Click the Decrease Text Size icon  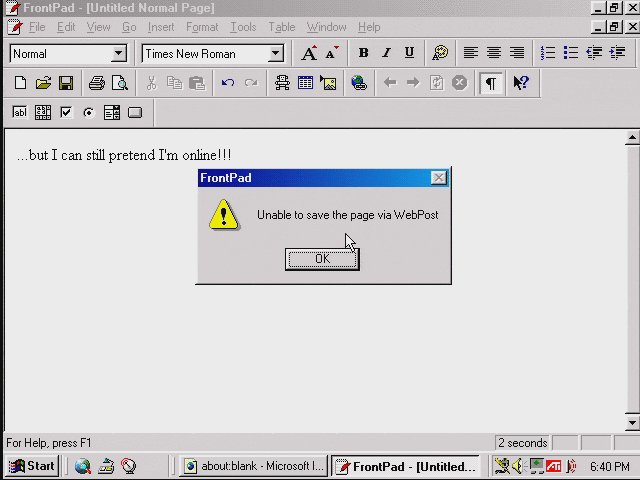coord(332,53)
